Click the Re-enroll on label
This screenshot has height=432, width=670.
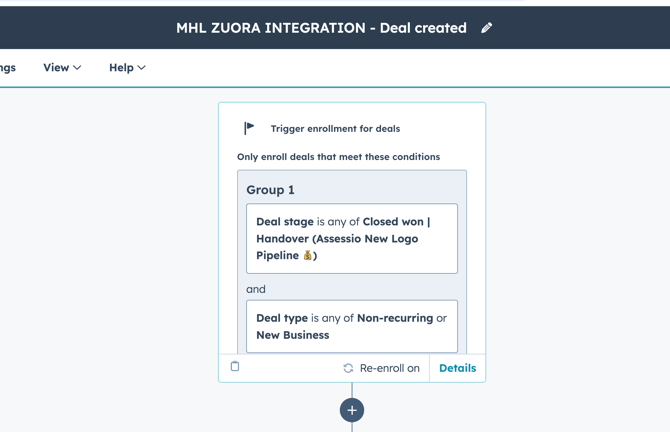pyautogui.click(x=389, y=368)
